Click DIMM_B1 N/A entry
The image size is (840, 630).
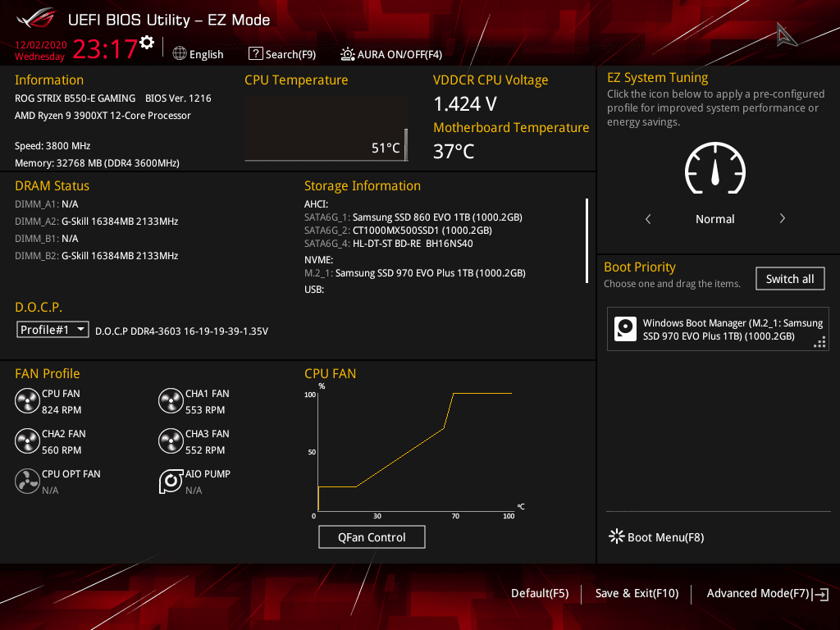(47, 239)
